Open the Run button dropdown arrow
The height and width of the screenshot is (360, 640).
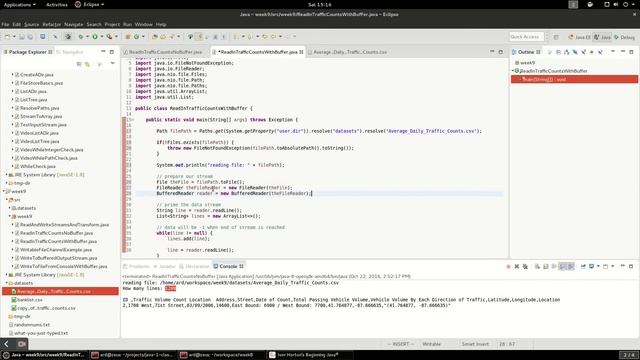pyautogui.click(x=102, y=37)
